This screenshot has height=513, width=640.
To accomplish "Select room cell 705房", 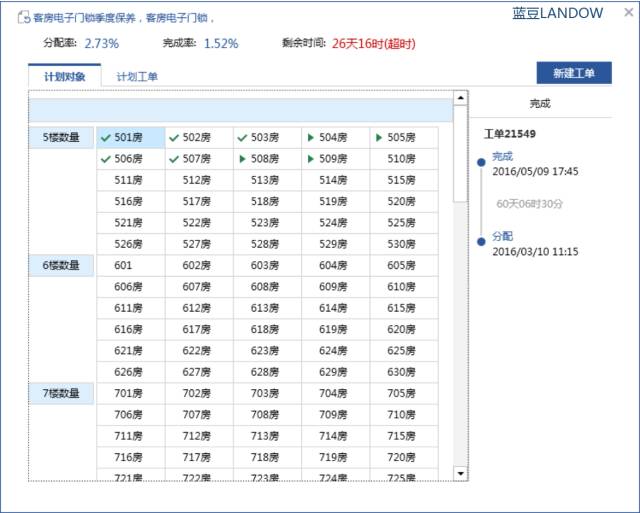I will tap(404, 393).
